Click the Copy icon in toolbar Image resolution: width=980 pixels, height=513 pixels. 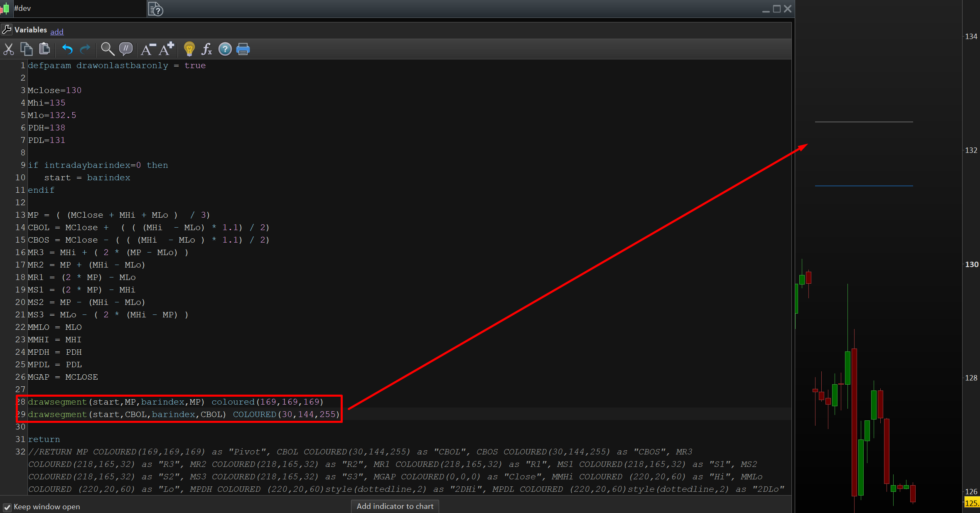(27, 49)
